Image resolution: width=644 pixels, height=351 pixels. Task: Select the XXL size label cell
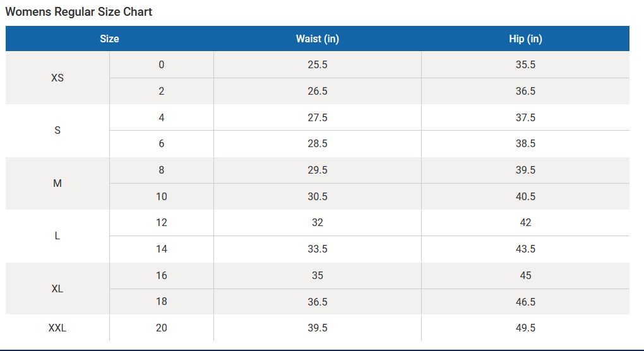(57, 328)
